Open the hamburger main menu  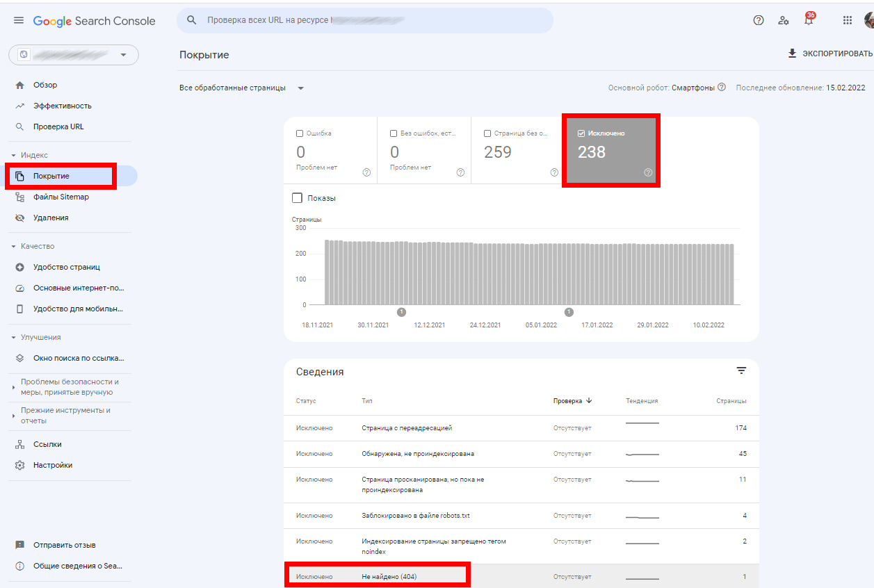19,21
